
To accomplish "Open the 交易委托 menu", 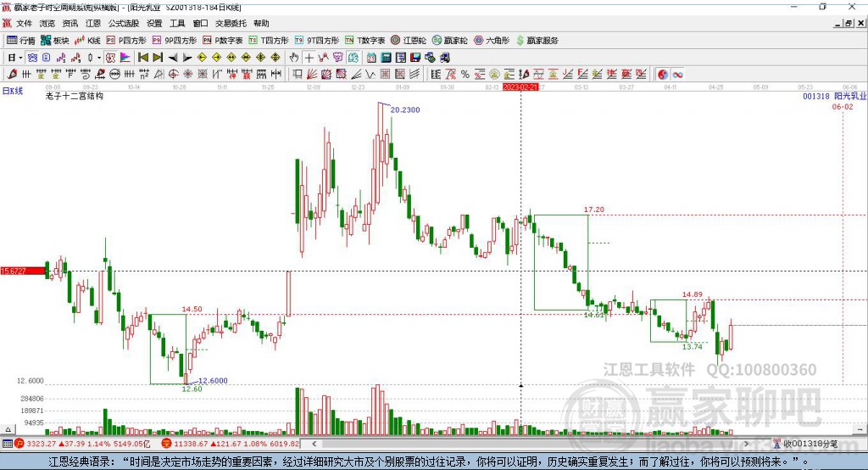I will click(231, 23).
